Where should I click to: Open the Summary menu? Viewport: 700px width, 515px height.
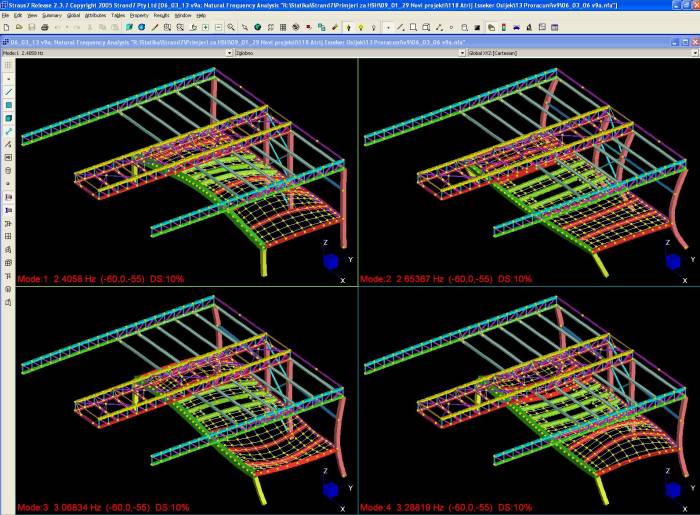click(x=52, y=16)
